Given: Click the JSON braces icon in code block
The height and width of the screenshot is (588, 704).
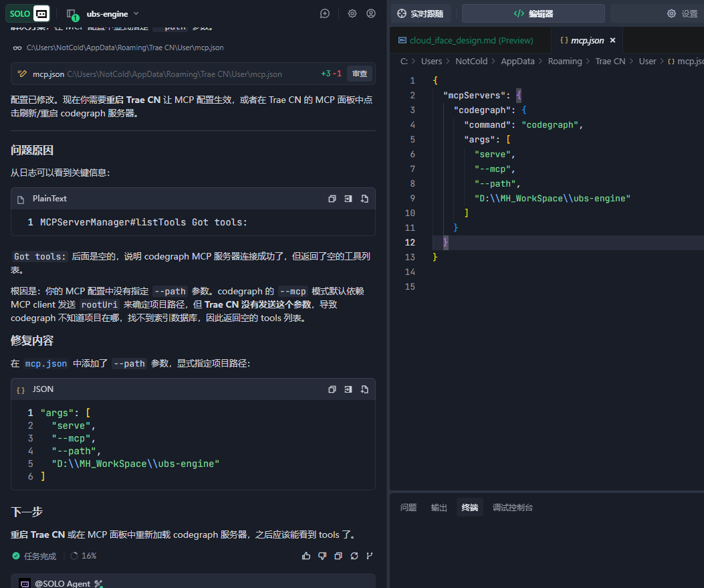Looking at the screenshot, I should coord(21,391).
